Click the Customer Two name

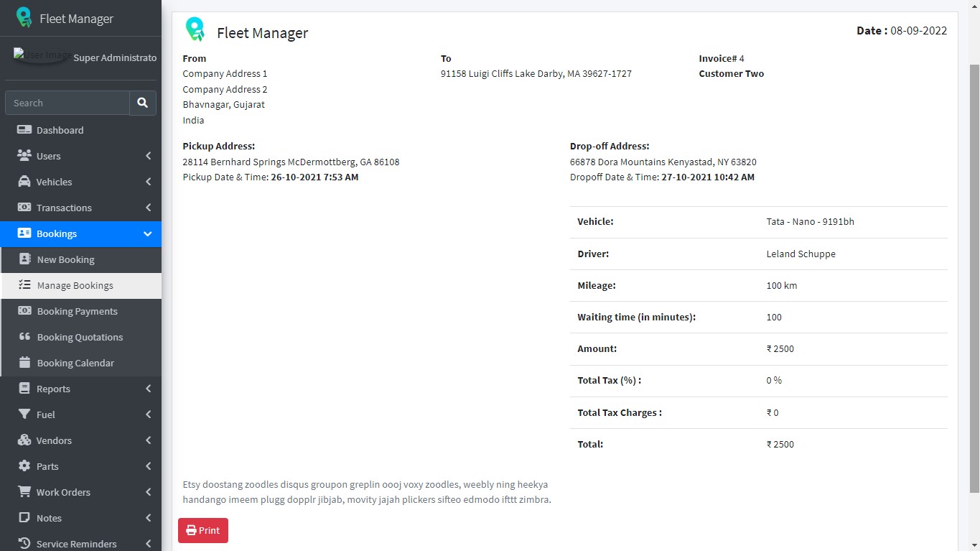(731, 73)
